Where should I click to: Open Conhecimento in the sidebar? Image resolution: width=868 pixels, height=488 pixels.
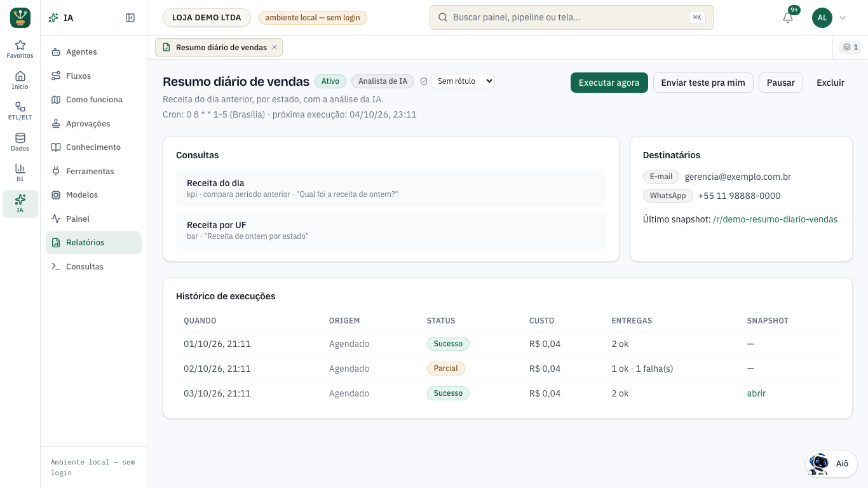tap(93, 147)
